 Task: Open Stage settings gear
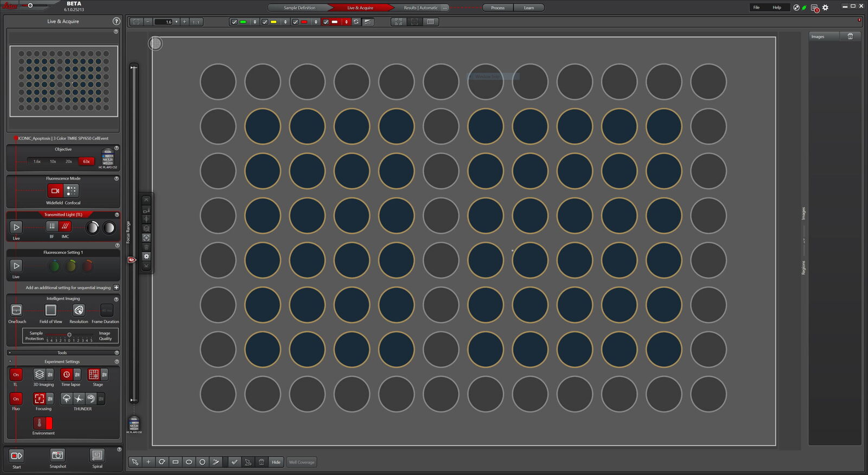[104, 375]
